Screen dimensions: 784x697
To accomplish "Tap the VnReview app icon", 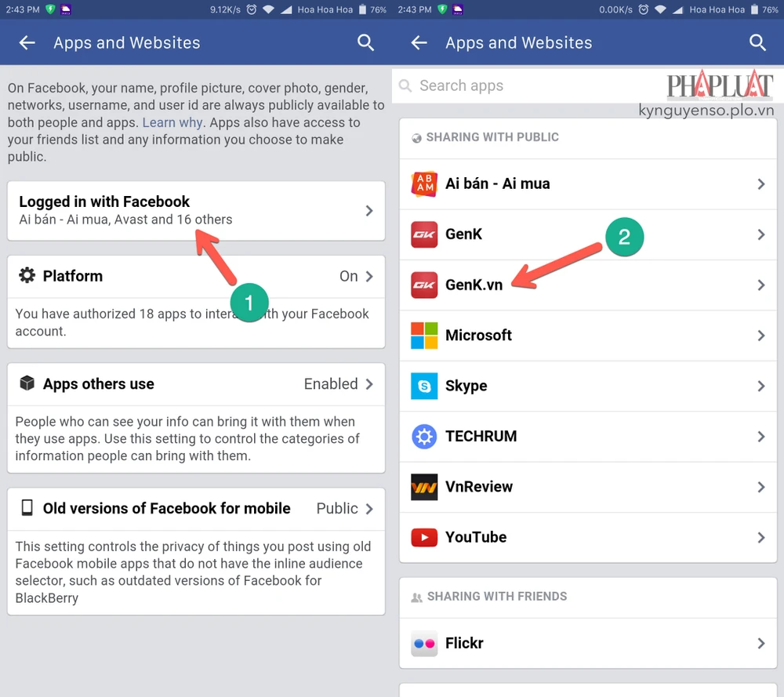I will (424, 487).
